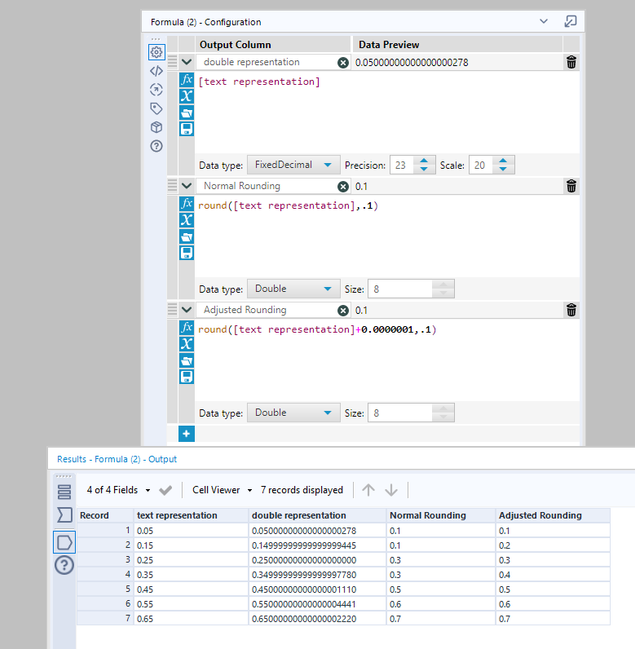
Task: Open functions fx for Normal Rounding
Action: click(187, 204)
